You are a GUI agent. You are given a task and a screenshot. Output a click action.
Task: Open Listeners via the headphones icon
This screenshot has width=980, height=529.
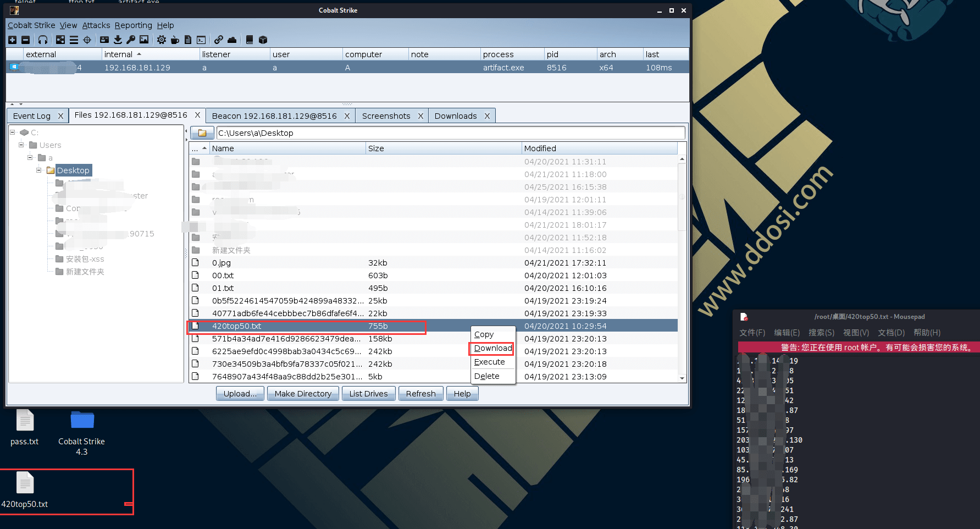coord(43,40)
